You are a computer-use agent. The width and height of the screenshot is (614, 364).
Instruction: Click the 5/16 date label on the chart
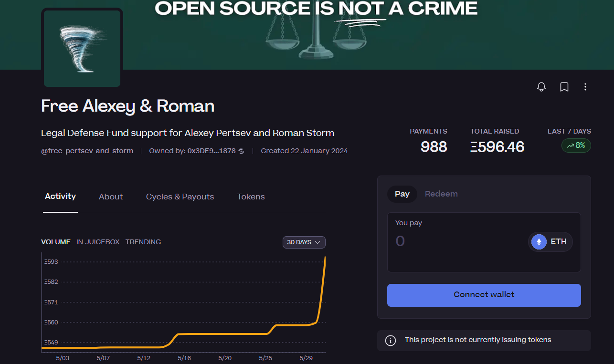pyautogui.click(x=184, y=358)
